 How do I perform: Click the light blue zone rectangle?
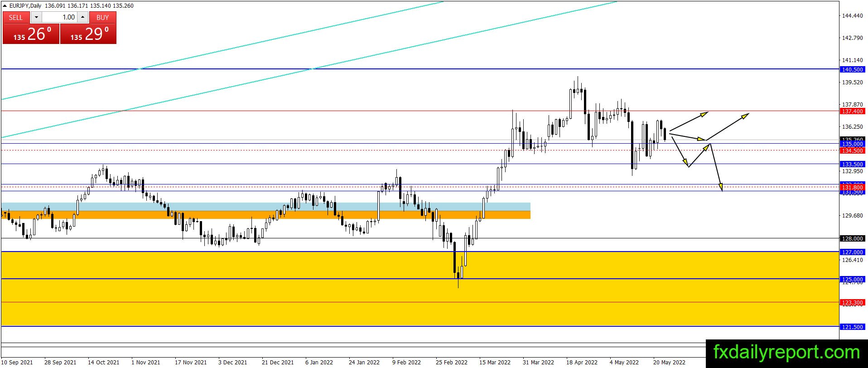(x=265, y=207)
